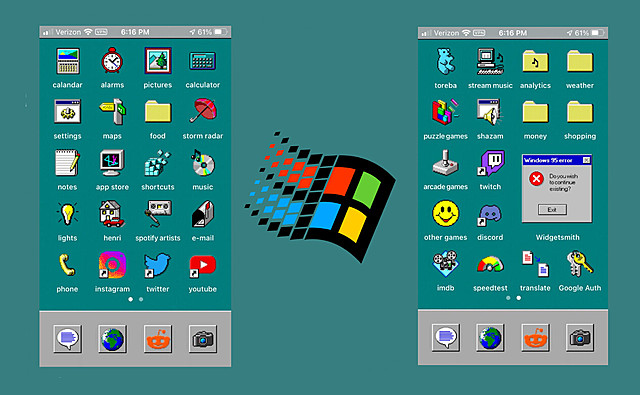Open reddit in the left phone's dock
Viewport: 640px width, 395px height.
(x=158, y=338)
